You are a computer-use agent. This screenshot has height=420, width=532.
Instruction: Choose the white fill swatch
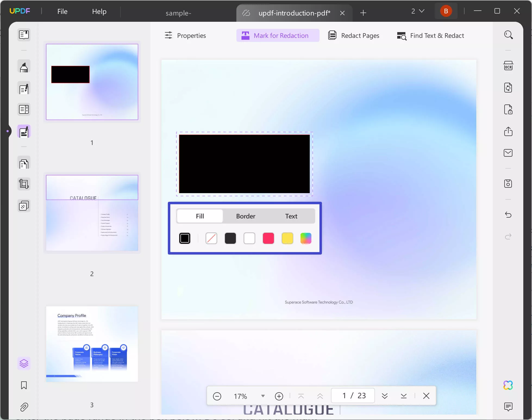[x=249, y=239]
